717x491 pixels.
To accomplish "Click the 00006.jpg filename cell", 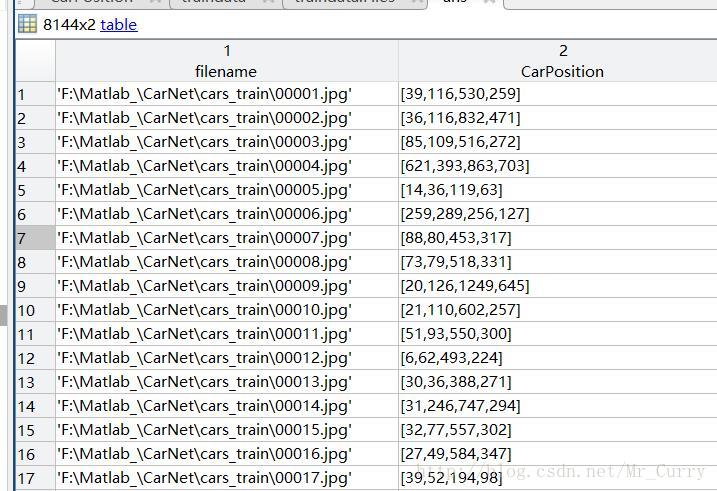I will tap(227, 214).
